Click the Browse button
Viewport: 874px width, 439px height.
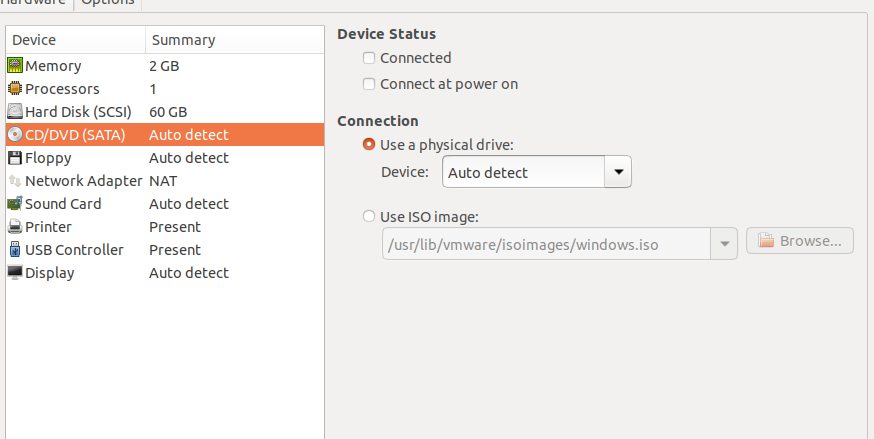(800, 241)
